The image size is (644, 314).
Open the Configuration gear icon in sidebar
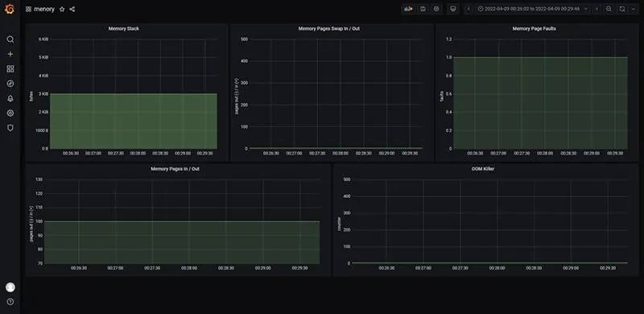click(10, 114)
